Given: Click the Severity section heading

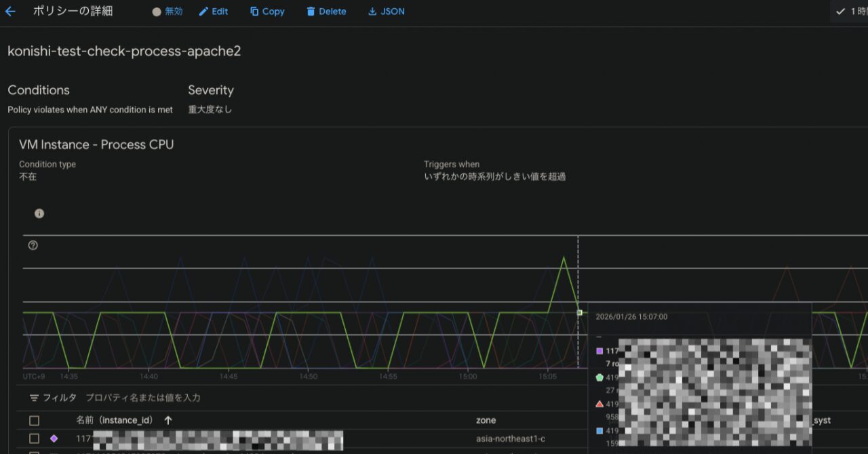Looking at the screenshot, I should 211,90.
